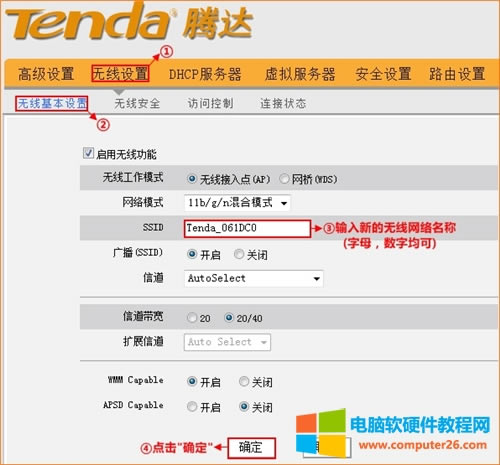
Task: Click the Windows logo watermark icon
Action: [321, 432]
